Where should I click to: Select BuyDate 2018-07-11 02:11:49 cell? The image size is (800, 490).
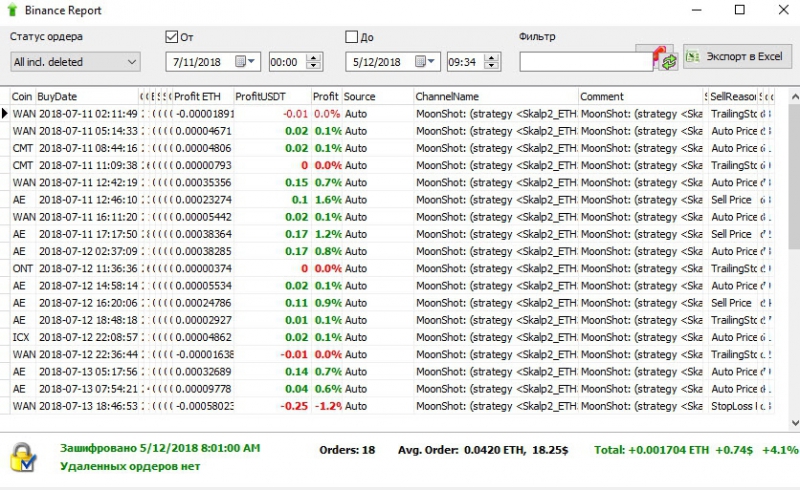pyautogui.click(x=88, y=114)
